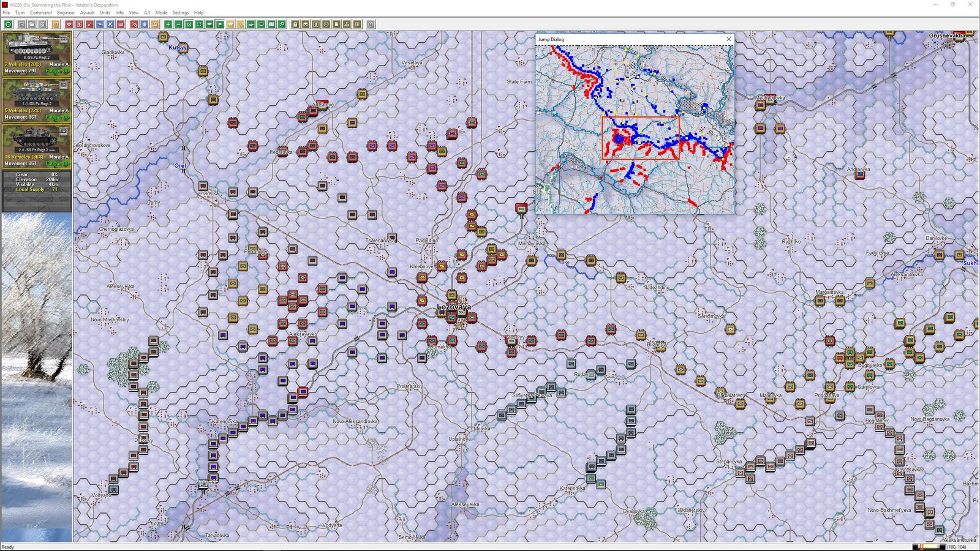The height and width of the screenshot is (551, 980).
Task: Open the Help menu
Action: [x=199, y=12]
